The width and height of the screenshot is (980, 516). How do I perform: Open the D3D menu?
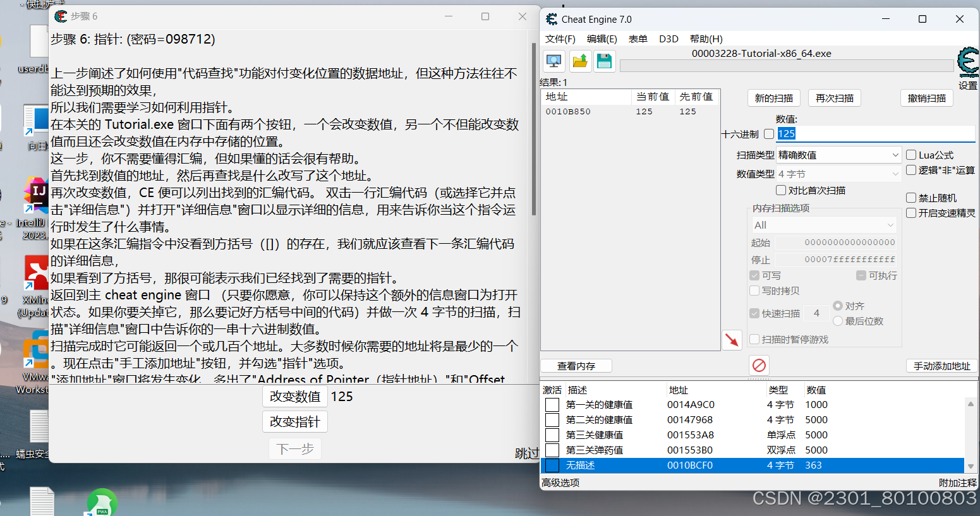point(668,39)
